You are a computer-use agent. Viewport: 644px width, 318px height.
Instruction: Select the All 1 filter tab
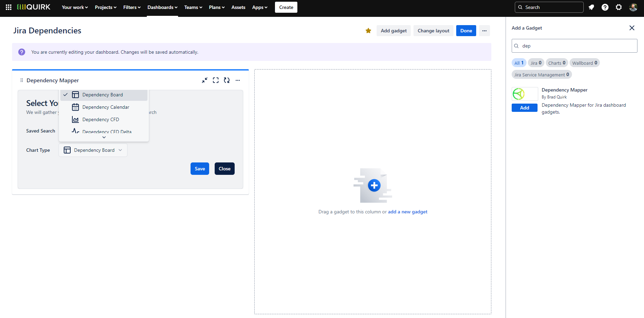point(519,63)
